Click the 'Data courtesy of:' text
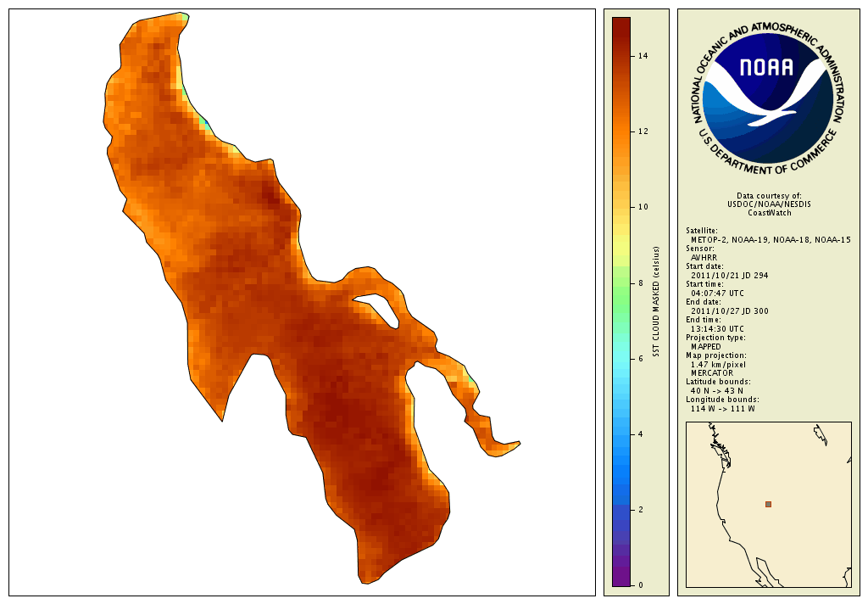 769,196
